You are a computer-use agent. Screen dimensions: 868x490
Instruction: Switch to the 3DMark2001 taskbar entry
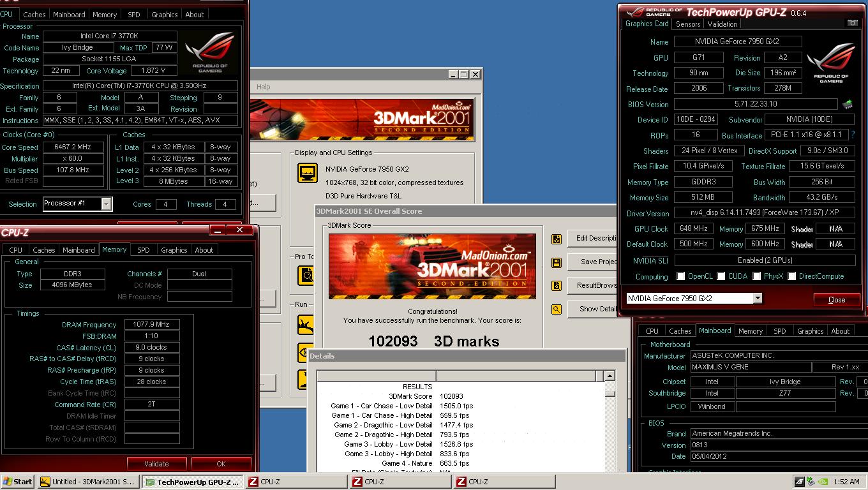(x=88, y=482)
